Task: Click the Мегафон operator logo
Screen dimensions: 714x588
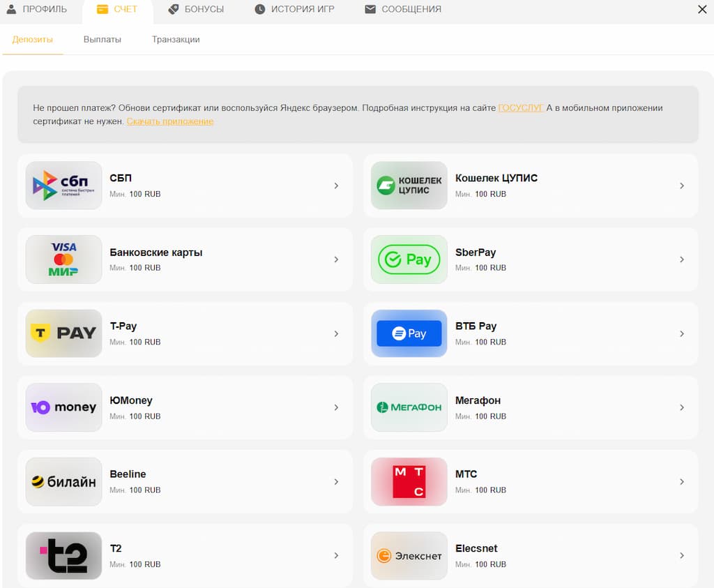Action: 409,407
